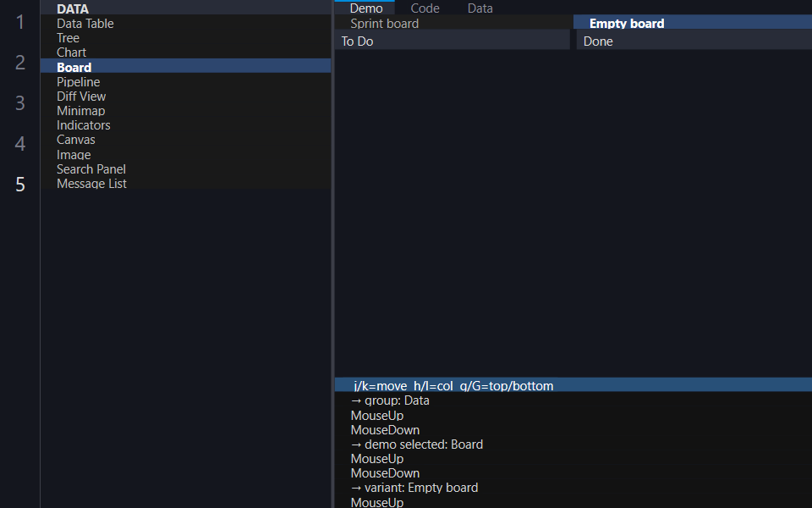Jump to group number 4
This screenshot has width=812, height=508.
click(x=19, y=143)
